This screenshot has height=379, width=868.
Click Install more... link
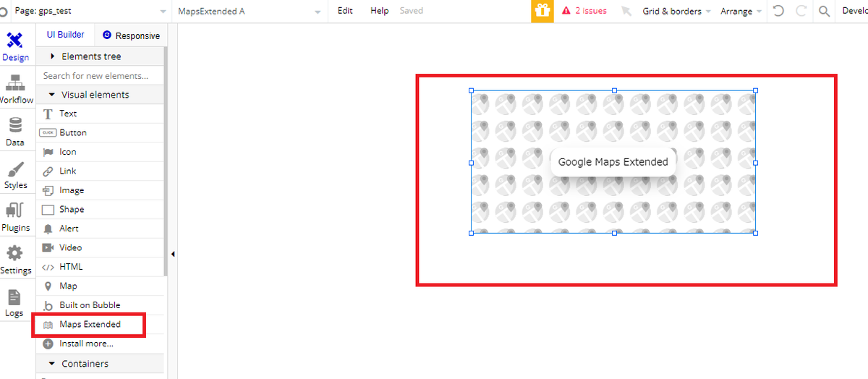click(86, 344)
